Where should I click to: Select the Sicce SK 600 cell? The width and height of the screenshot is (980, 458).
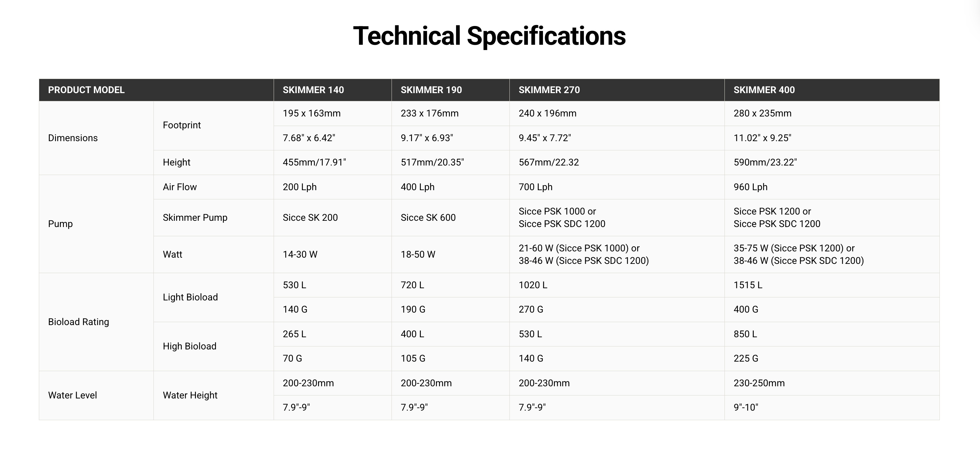pyautogui.click(x=450, y=218)
